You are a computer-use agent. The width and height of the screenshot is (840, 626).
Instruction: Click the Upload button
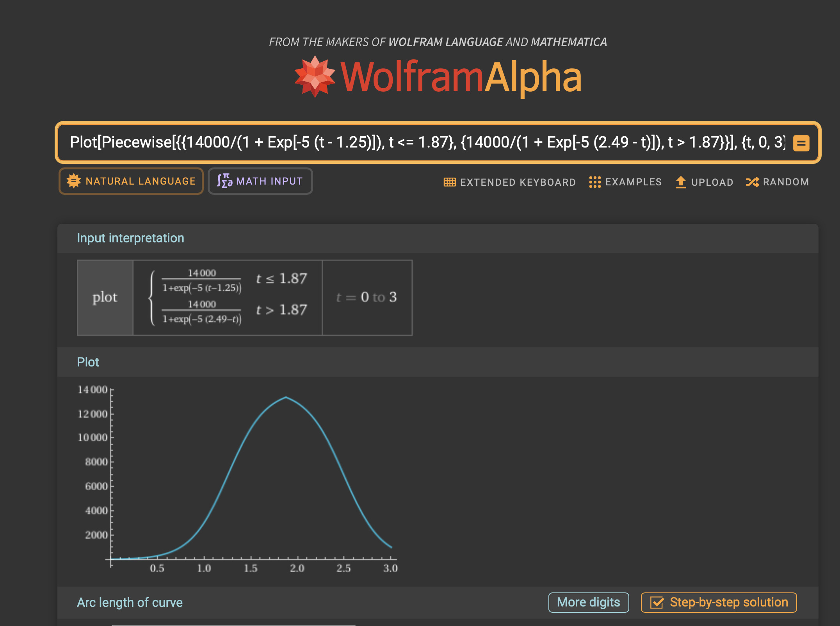[704, 182]
